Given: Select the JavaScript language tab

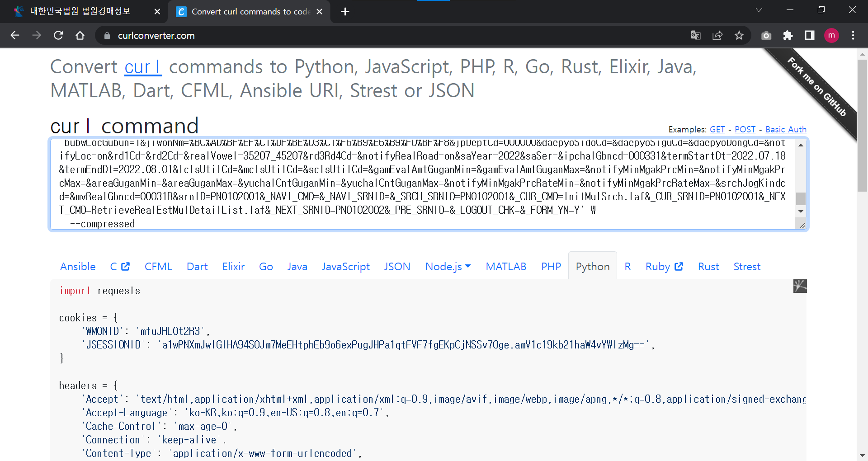Looking at the screenshot, I should tap(345, 267).
